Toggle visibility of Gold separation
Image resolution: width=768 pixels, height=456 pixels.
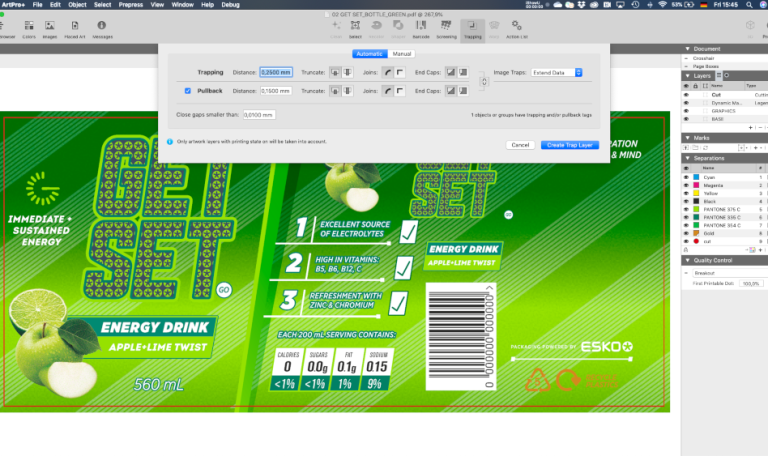point(686,234)
